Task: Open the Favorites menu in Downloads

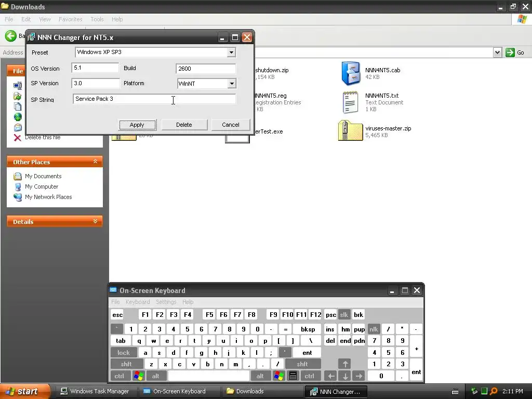Action: click(x=70, y=19)
